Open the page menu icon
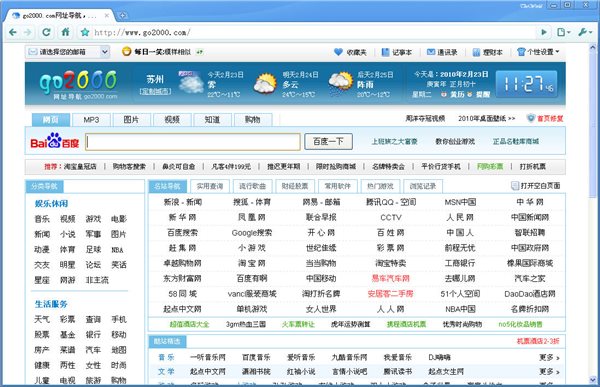This screenshot has width=600, height=387. click(x=563, y=32)
